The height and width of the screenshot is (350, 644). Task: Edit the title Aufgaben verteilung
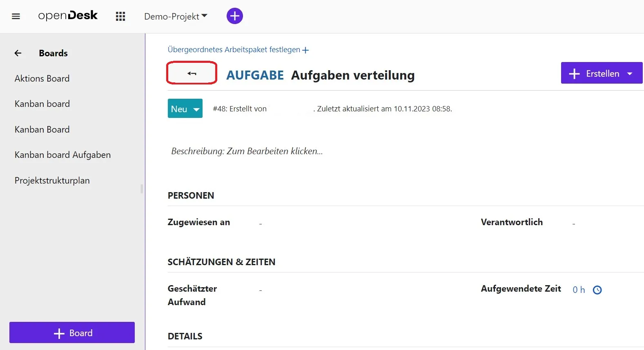tap(353, 75)
